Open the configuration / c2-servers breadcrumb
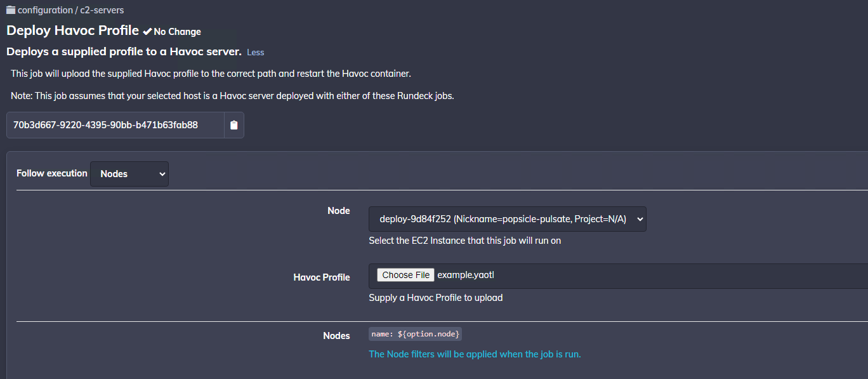868x379 pixels. pos(70,10)
